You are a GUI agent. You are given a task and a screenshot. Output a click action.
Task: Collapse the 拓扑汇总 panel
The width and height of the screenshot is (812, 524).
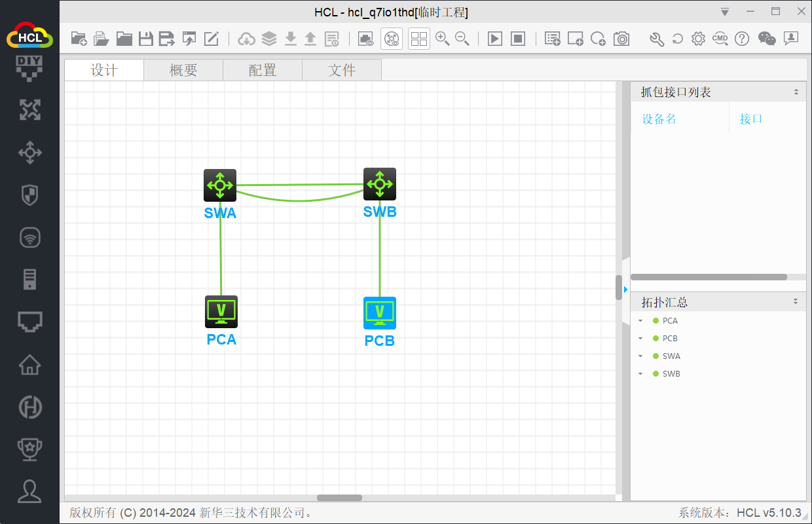[796, 302]
